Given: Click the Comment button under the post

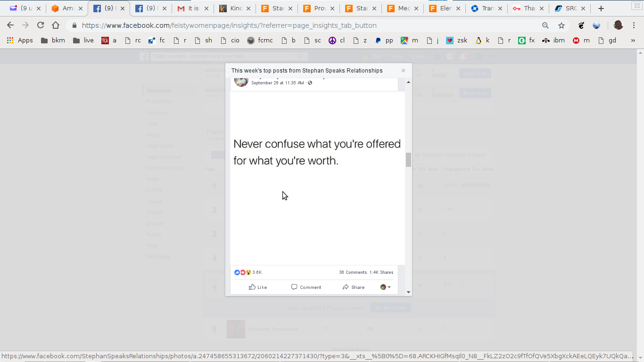Looking at the screenshot, I should point(306,287).
